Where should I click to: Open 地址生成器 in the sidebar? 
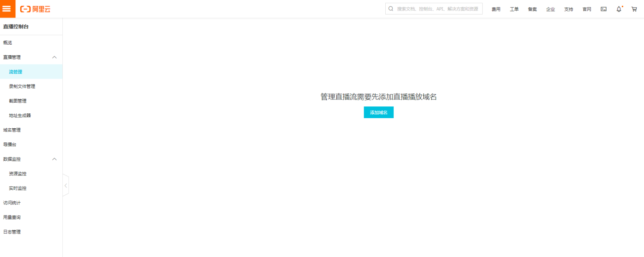20,115
